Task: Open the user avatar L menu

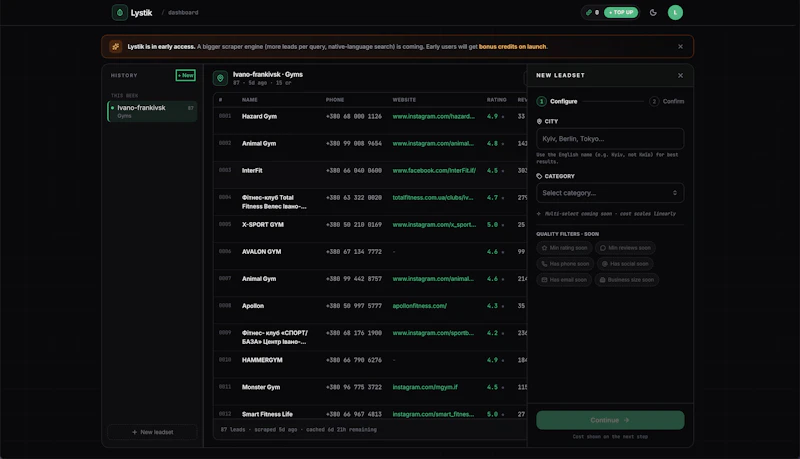Action: [675, 12]
